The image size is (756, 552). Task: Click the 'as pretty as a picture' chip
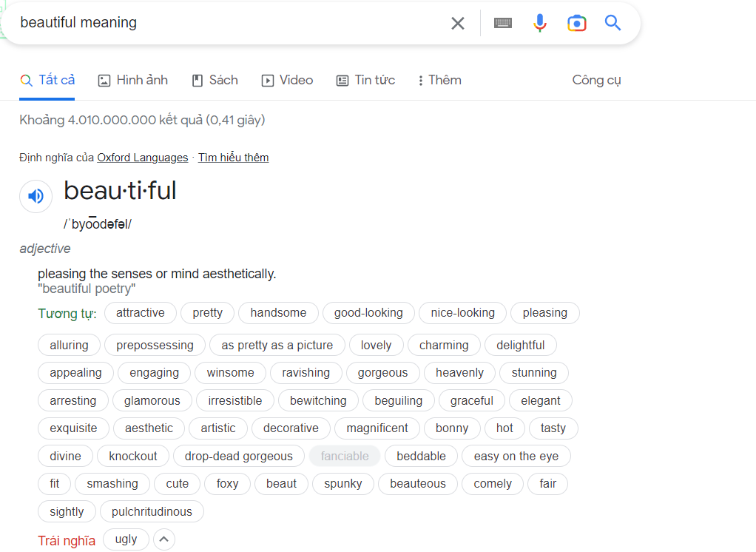click(x=277, y=345)
